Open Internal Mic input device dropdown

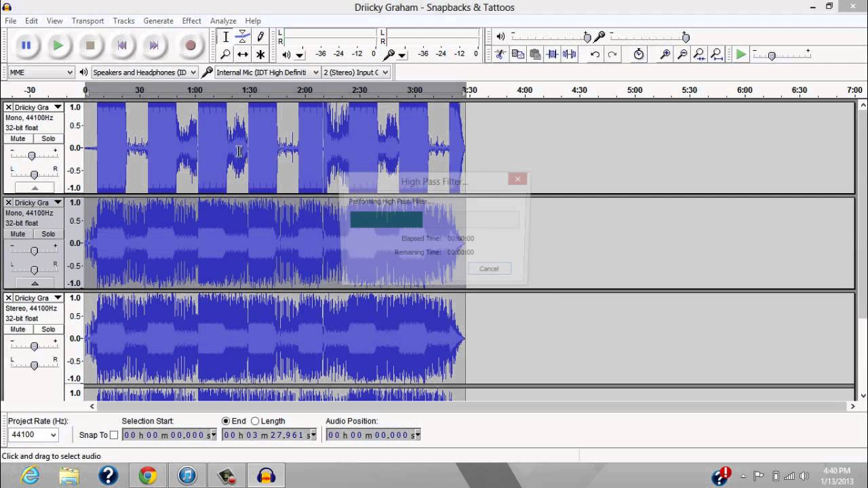click(x=267, y=72)
